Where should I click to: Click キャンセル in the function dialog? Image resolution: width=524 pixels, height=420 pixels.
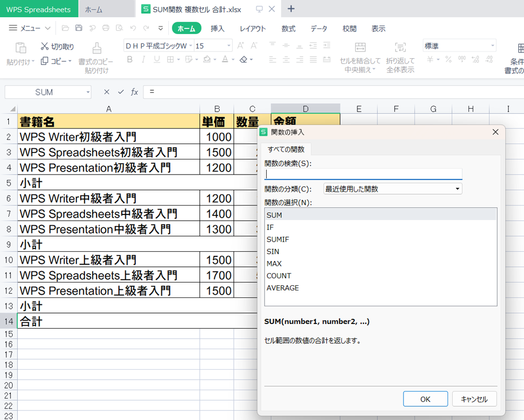tap(474, 399)
